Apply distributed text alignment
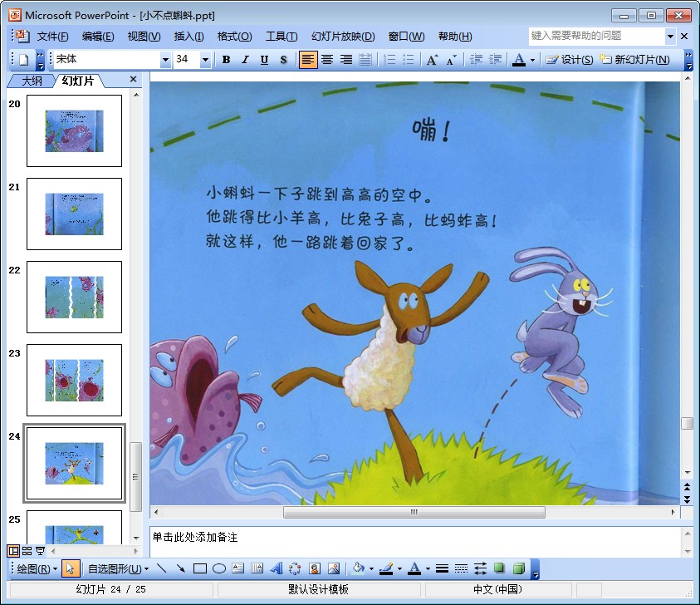This screenshot has width=700, height=605. pyautogui.click(x=365, y=60)
